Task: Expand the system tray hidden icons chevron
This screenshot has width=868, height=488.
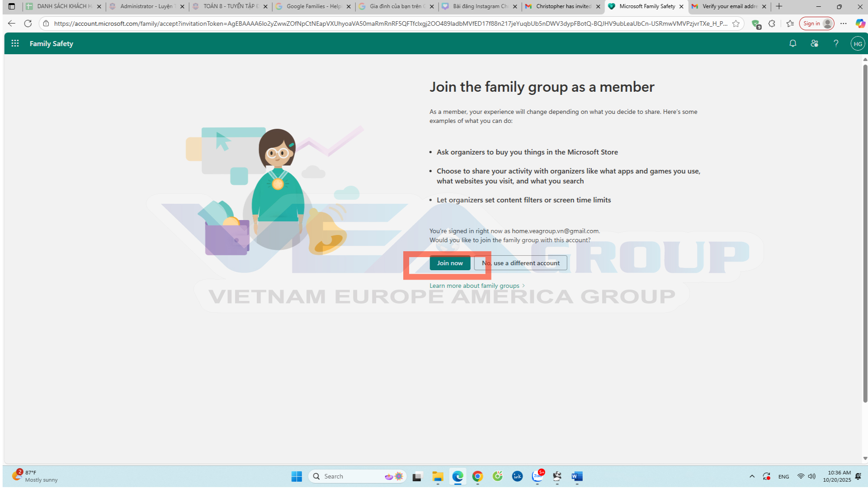Action: pos(752,476)
